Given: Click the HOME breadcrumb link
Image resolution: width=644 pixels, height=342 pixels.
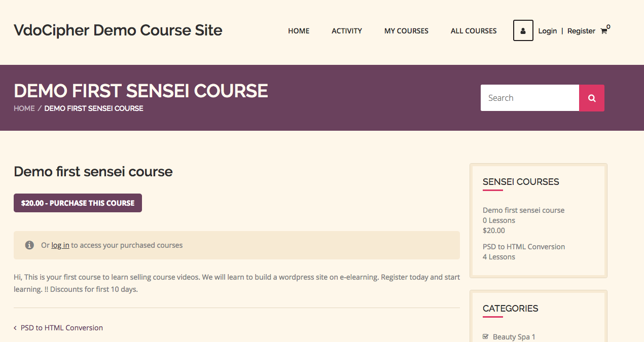Looking at the screenshot, I should click(x=24, y=108).
